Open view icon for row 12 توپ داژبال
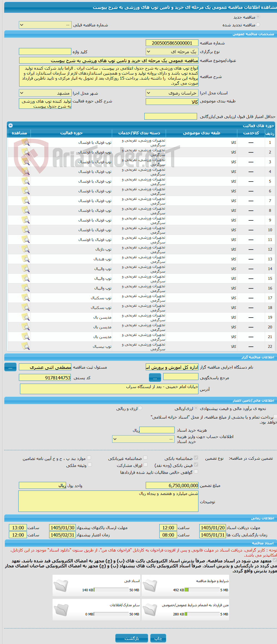The width and height of the screenshot is (277, 644). click(26, 249)
